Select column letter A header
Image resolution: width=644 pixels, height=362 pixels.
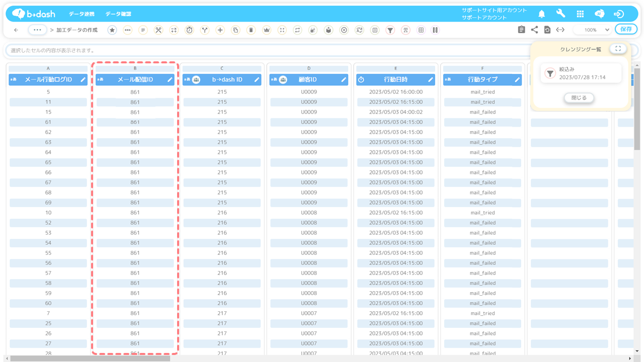point(48,68)
